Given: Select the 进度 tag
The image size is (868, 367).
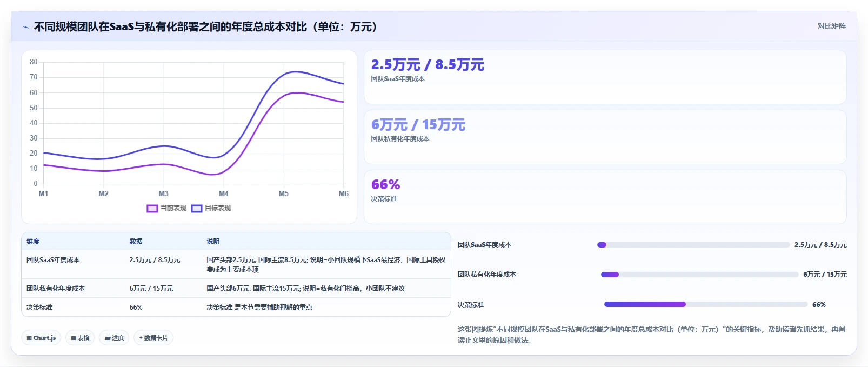Looking at the screenshot, I should click(114, 338).
